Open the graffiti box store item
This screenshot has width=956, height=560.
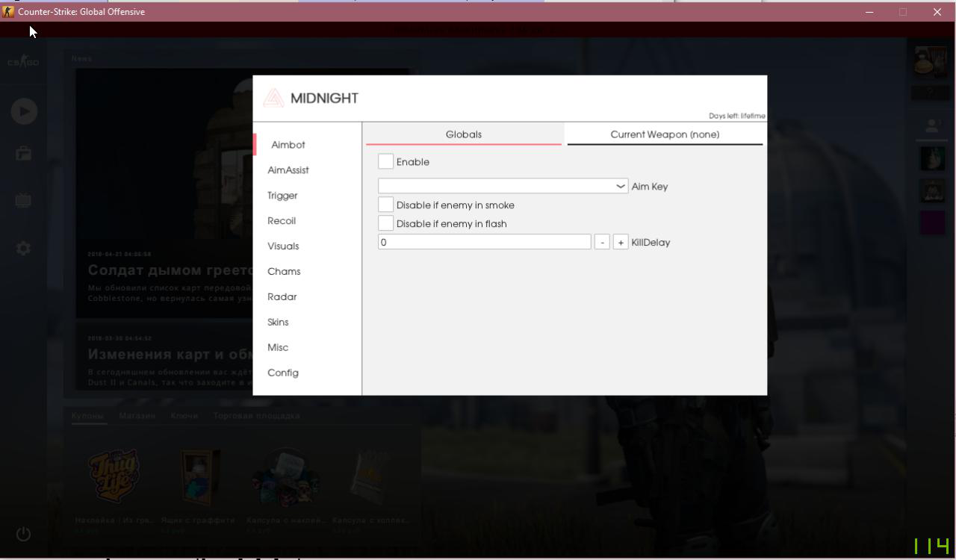click(200, 476)
